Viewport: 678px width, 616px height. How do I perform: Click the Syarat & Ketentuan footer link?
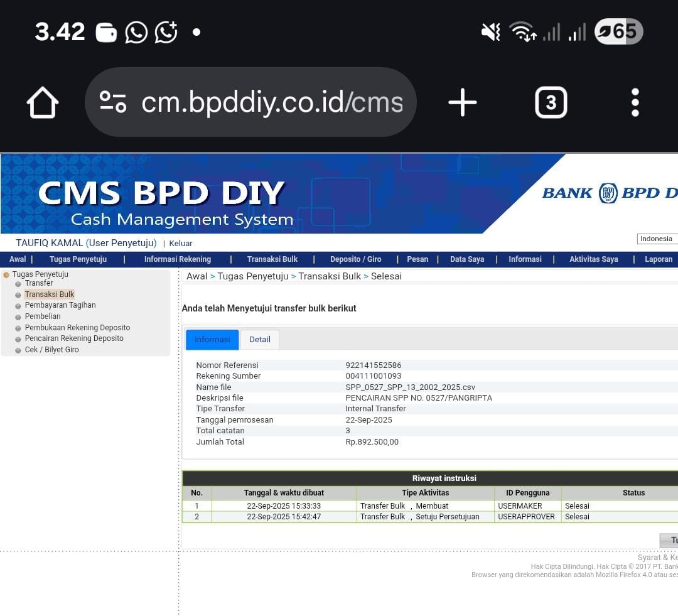coord(658,558)
